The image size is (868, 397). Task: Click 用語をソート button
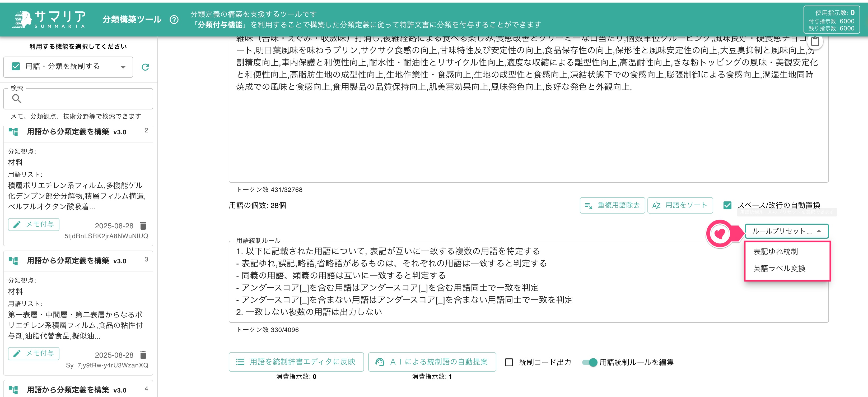tap(680, 205)
